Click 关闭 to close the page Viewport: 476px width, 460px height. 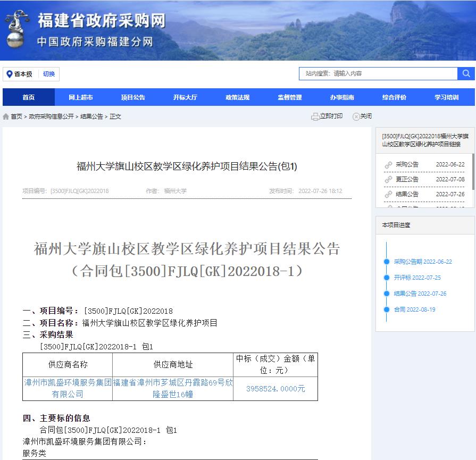[x=366, y=116]
